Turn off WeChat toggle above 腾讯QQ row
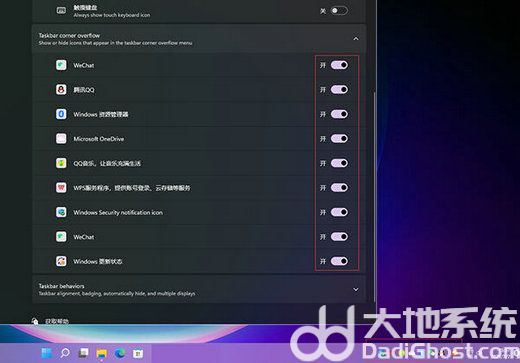Image resolution: width=520 pixels, height=363 pixels. [x=339, y=65]
